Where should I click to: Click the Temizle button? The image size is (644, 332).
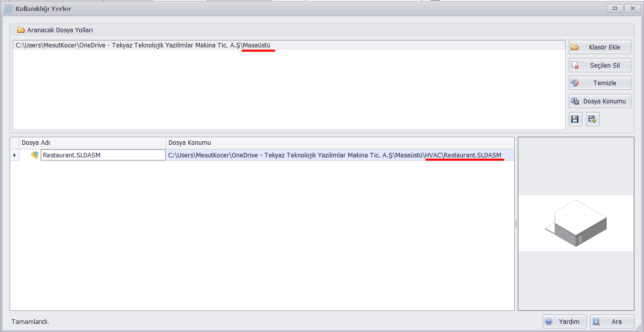click(x=600, y=83)
